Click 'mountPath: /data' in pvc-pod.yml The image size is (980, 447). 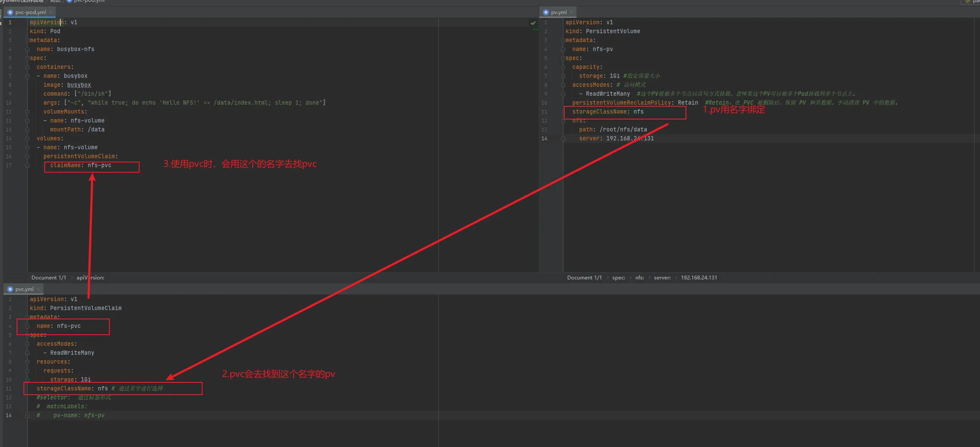77,130
